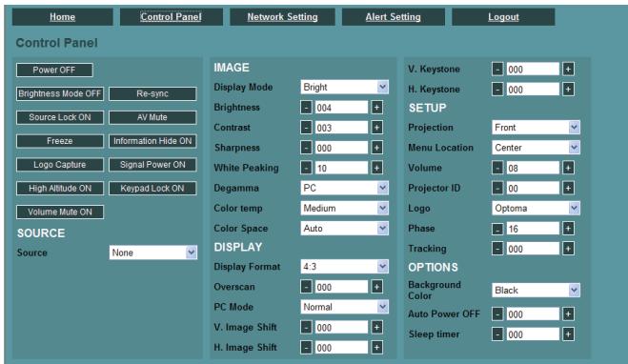This screenshot has height=364, width=628.
Task: Click the Volume value field
Action: coord(533,168)
